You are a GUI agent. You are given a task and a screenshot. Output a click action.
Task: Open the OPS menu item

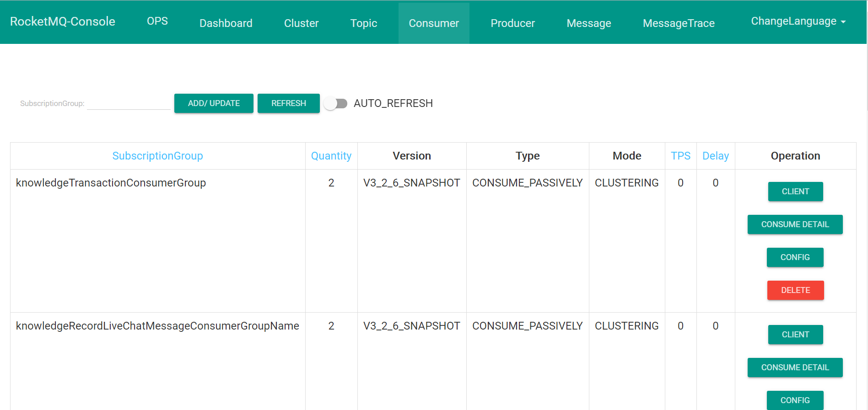(157, 21)
